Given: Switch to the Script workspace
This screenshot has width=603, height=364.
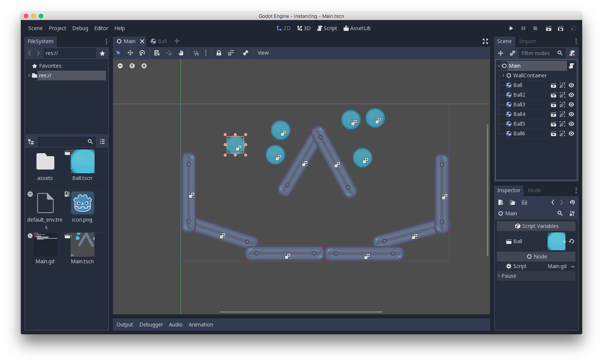Looking at the screenshot, I should pos(327,28).
